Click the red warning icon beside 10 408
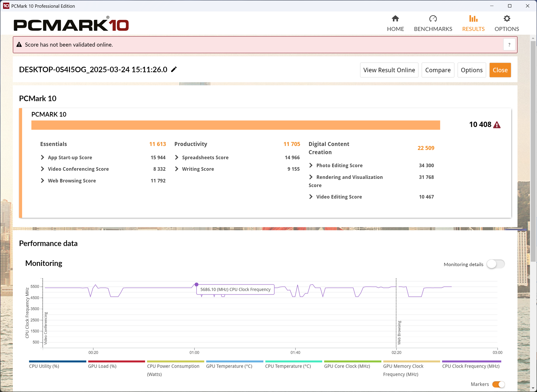This screenshot has height=392, width=537. 497,125
